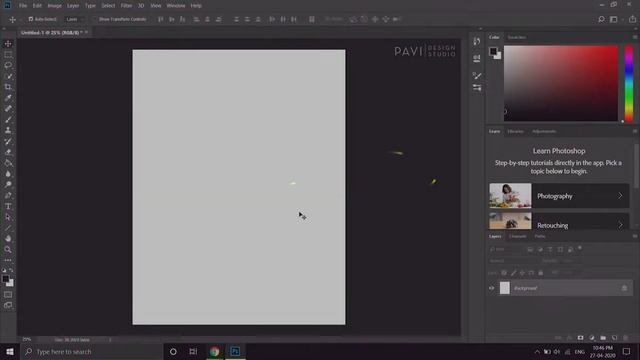Expand the Retouching tutorial chevron
Viewport: 640px width, 360px height.
pos(620,225)
